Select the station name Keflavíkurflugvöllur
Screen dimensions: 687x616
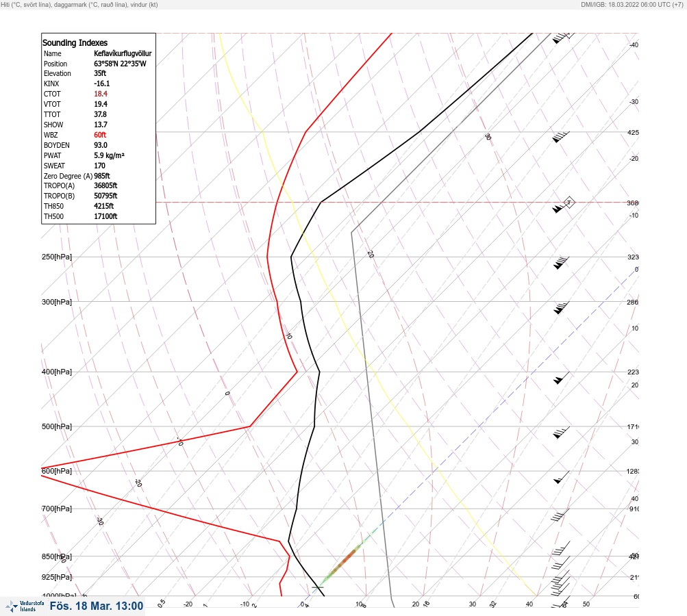pyautogui.click(x=123, y=53)
